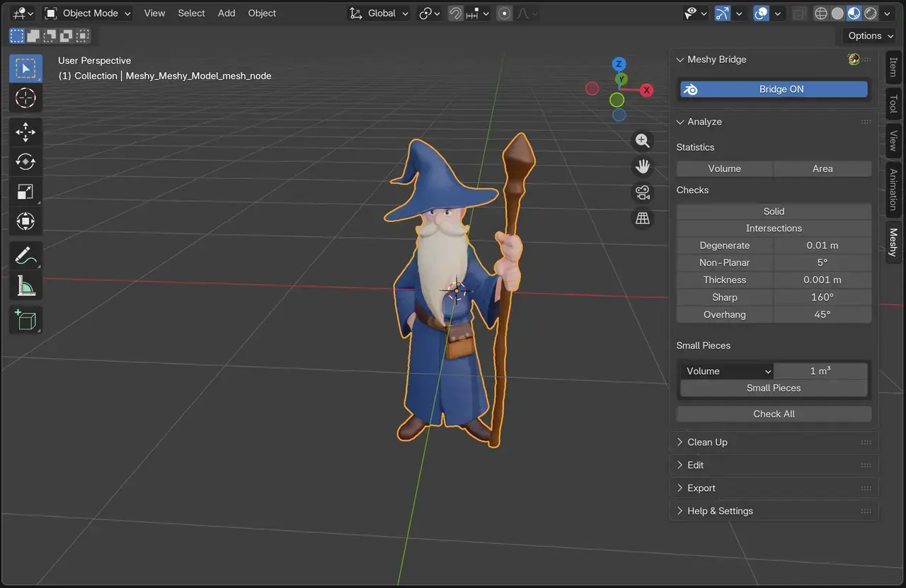This screenshot has width=906, height=588.
Task: Open the Object Mode dropdown
Action: pos(88,13)
